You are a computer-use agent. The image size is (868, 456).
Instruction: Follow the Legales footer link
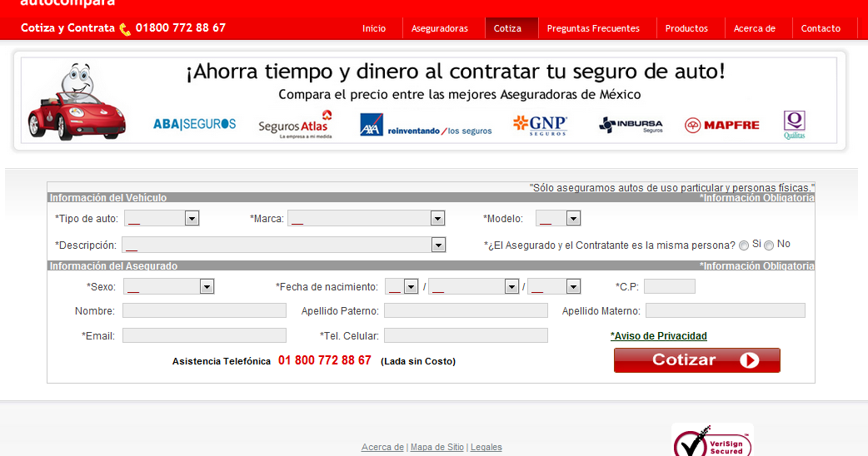486,447
